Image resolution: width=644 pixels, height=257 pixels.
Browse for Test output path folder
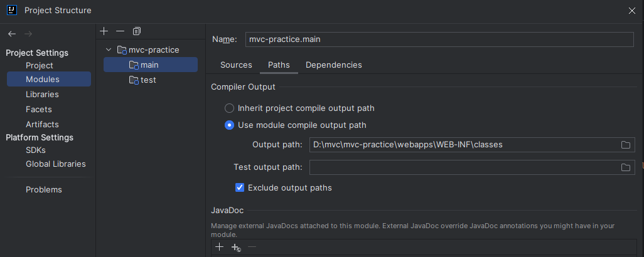tap(626, 167)
